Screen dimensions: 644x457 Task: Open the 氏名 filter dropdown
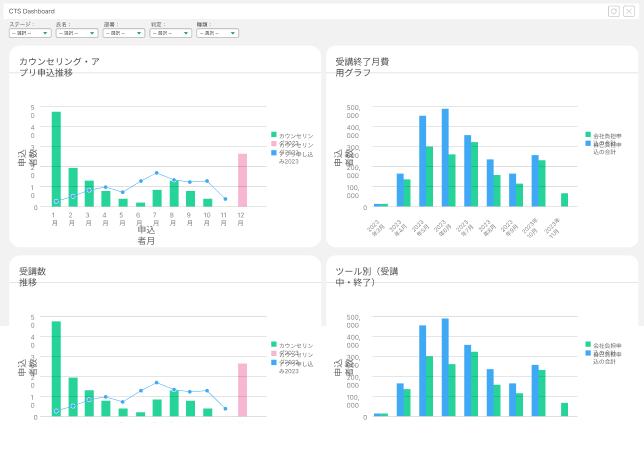77,33
